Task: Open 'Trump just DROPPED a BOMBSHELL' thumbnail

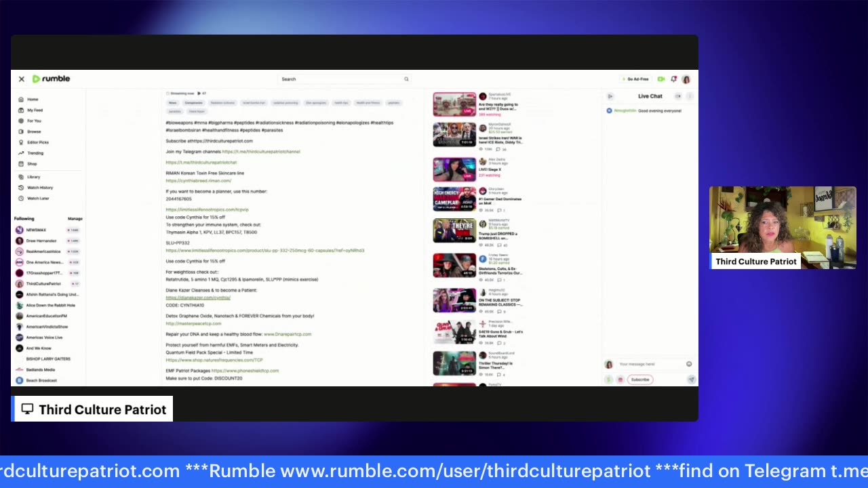Action: tap(454, 230)
